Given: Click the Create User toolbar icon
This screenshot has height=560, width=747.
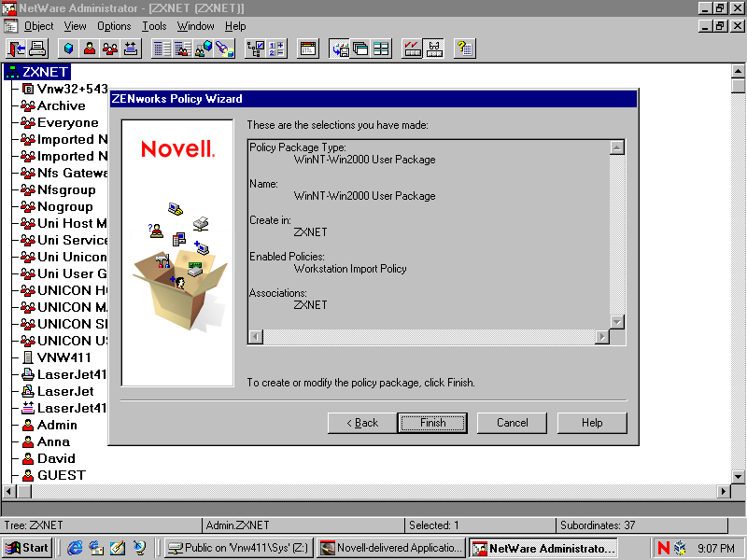Looking at the screenshot, I should coord(89,49).
